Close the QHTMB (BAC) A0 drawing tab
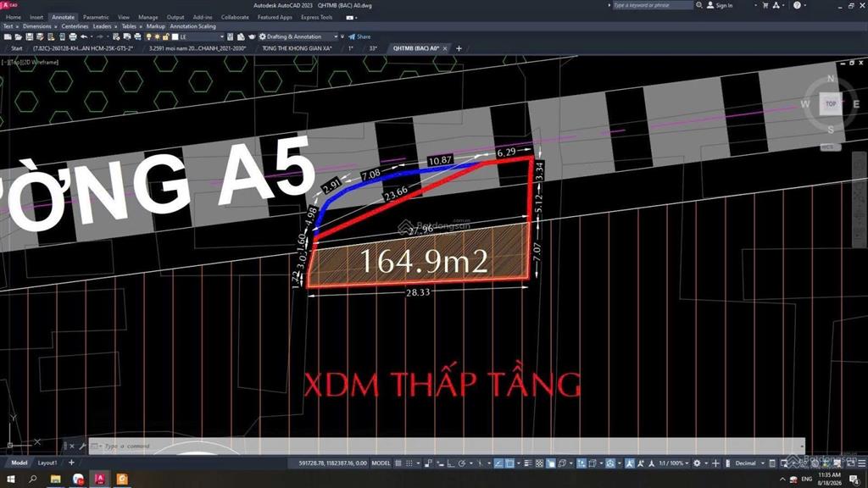Viewport: 868px width, 488px height. coord(445,48)
